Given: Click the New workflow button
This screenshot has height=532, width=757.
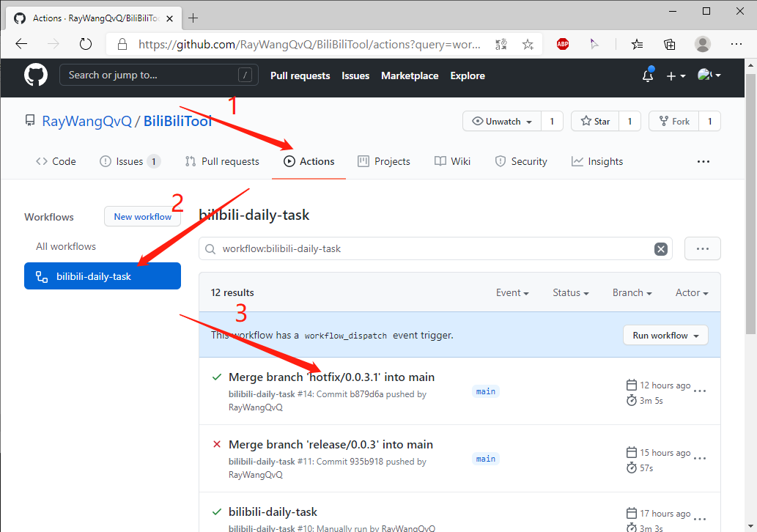Looking at the screenshot, I should point(142,216).
